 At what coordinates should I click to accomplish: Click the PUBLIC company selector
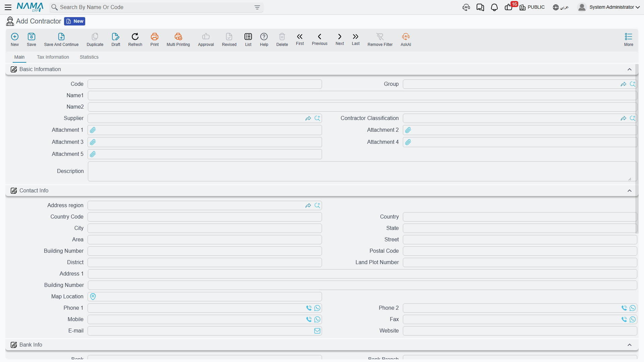[532, 7]
